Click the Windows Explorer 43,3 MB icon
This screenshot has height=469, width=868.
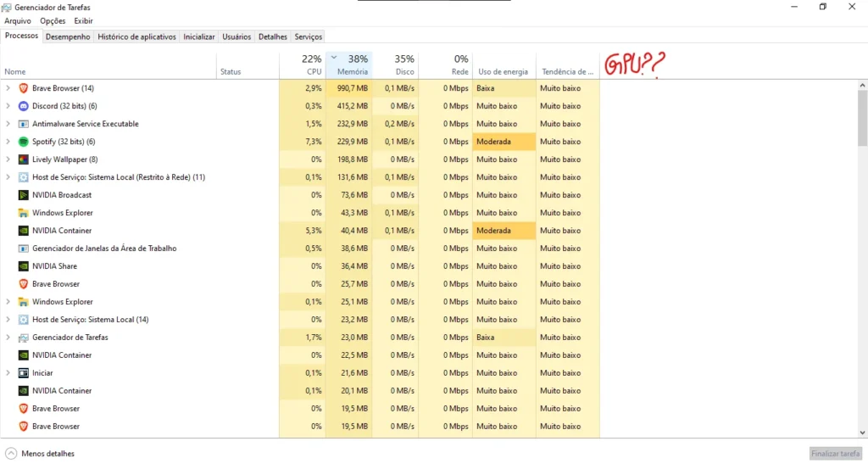tap(23, 213)
